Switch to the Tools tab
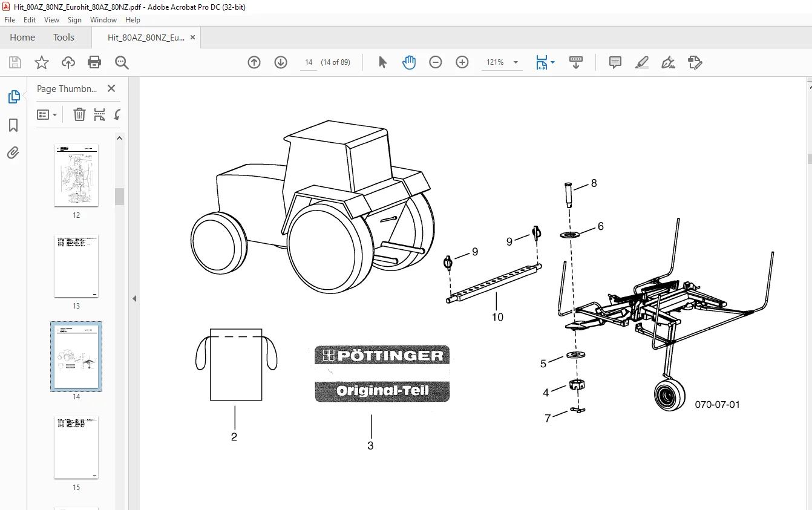The image size is (812, 510). click(x=64, y=37)
